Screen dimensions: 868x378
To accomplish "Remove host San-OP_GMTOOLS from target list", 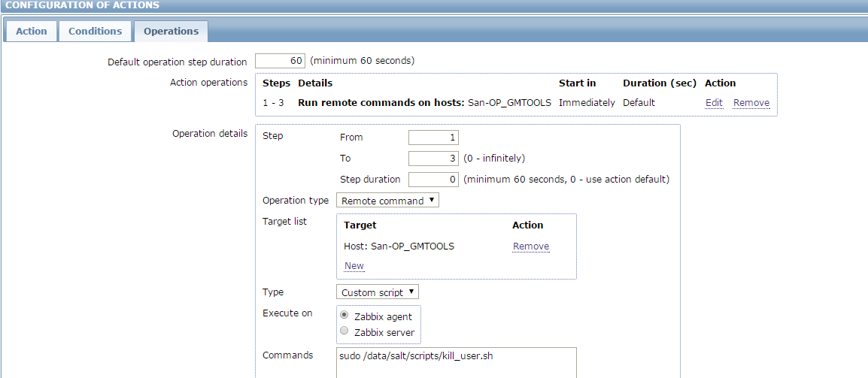I will pyautogui.click(x=531, y=246).
